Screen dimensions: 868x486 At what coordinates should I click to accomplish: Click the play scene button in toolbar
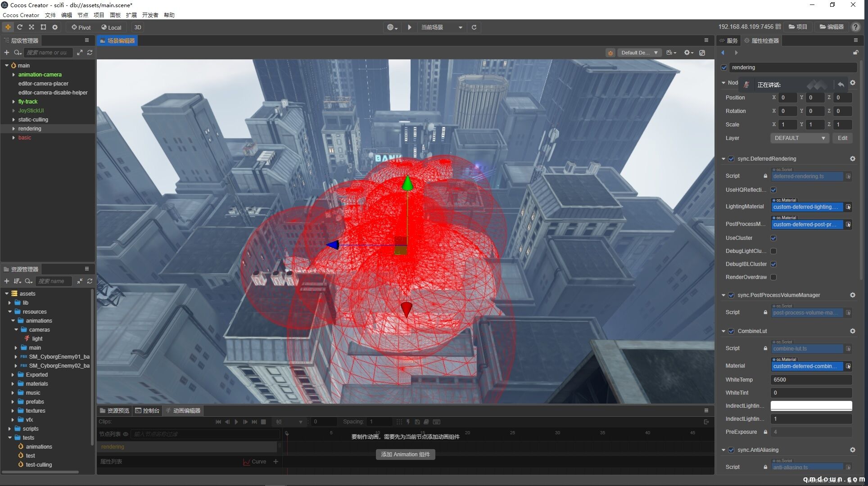click(410, 27)
